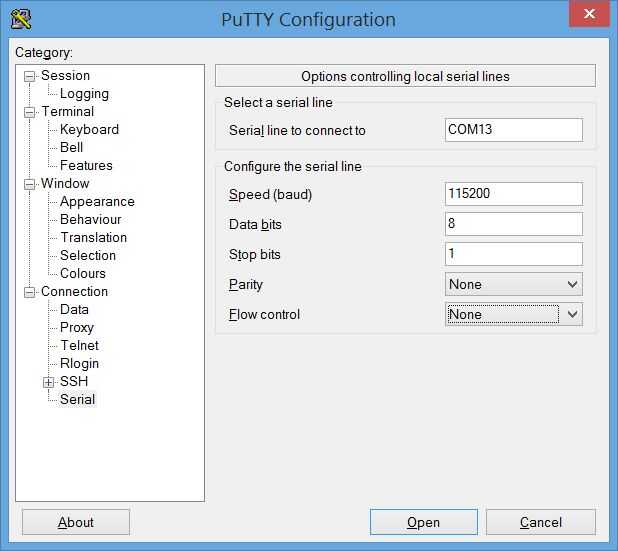Choose the Proxy category
This screenshot has height=551, width=618.
click(x=77, y=328)
